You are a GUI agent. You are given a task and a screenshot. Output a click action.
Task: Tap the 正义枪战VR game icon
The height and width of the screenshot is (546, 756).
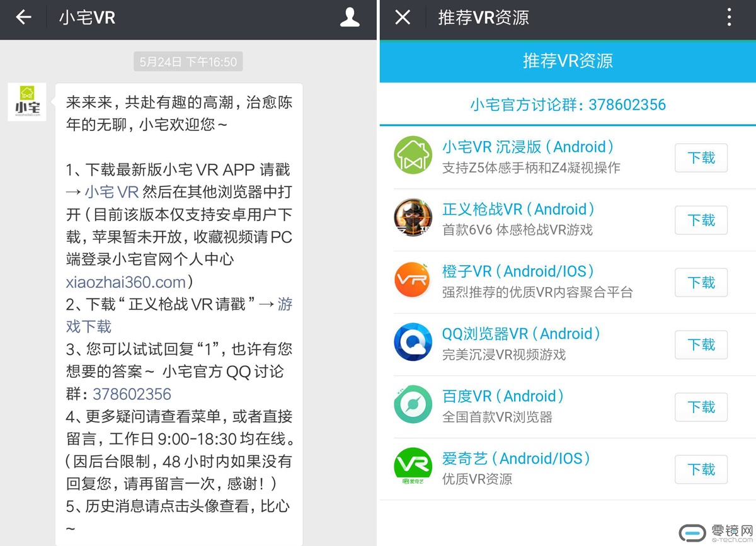coord(413,219)
